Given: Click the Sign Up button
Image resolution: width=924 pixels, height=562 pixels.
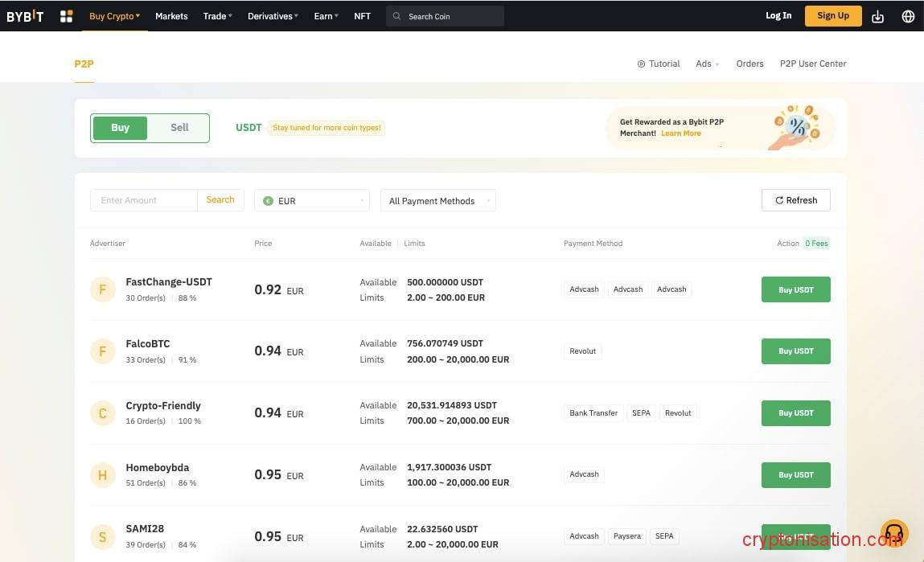Looking at the screenshot, I should 832,15.
